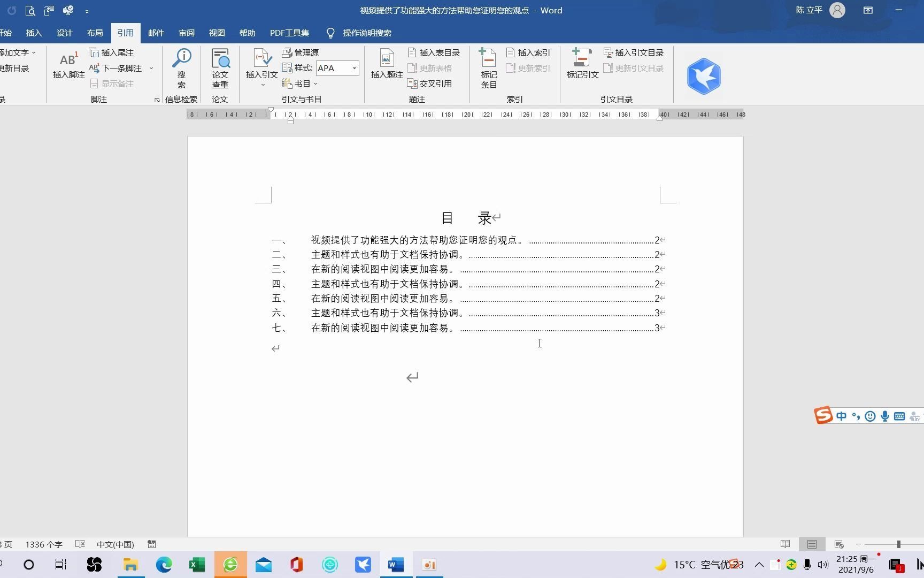Click the 插入尾注 endnote icon
Viewport: 924px width, 578px height.
click(x=111, y=52)
